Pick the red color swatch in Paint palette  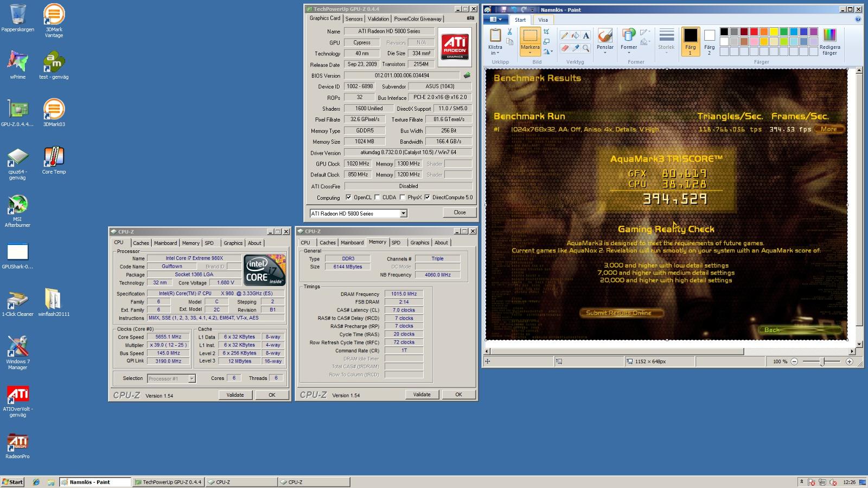pos(754,32)
